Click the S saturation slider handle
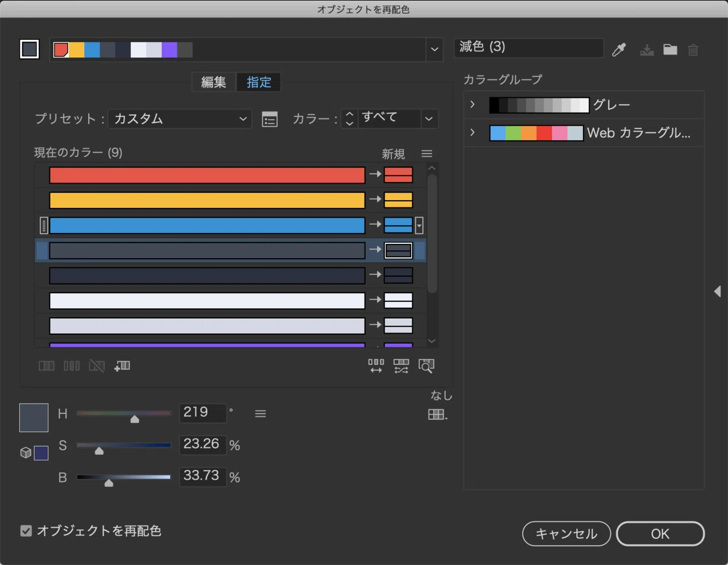 pos(99,451)
